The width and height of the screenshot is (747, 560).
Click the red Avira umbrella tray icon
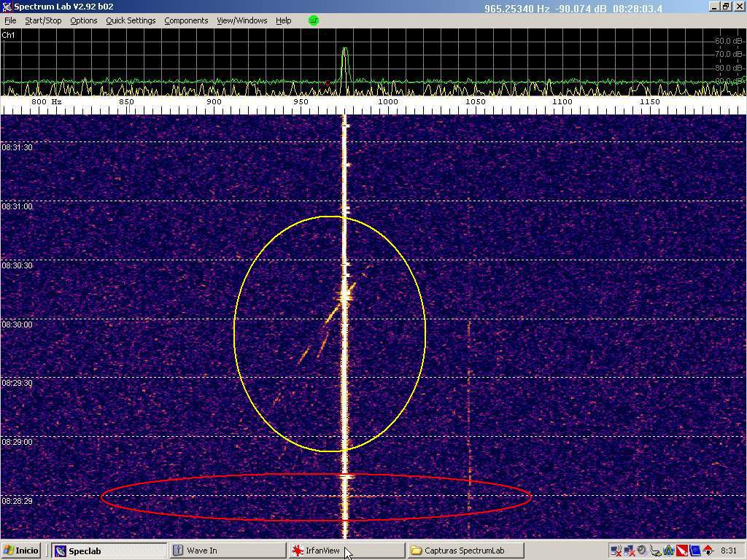coord(682,551)
